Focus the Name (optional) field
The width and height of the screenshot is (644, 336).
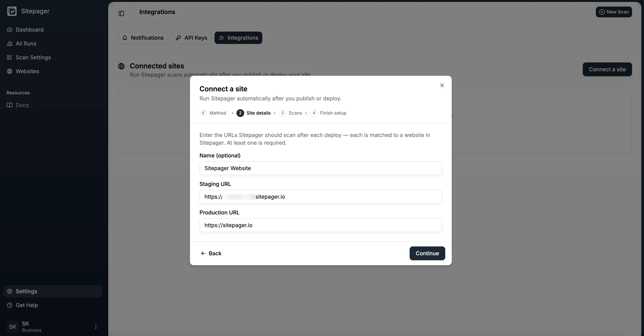321,168
